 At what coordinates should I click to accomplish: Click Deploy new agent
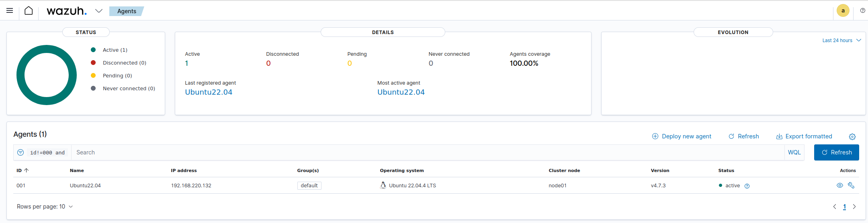click(x=682, y=136)
